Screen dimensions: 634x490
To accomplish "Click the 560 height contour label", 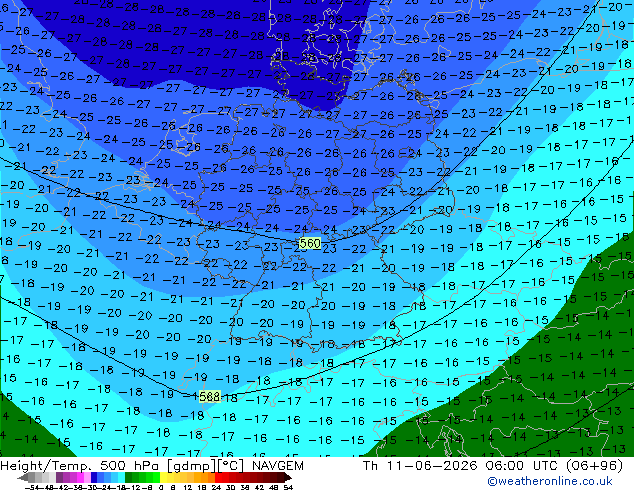I will pyautogui.click(x=310, y=243).
